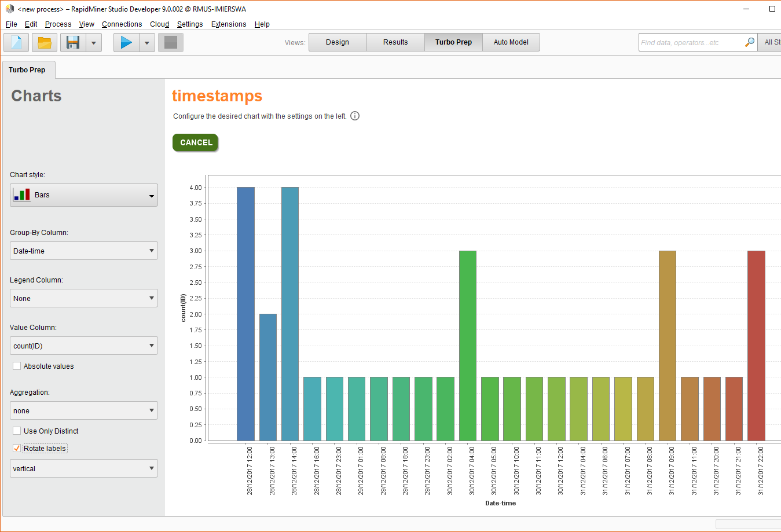
Task: Click the info icon beside instructions
Action: coord(355,116)
